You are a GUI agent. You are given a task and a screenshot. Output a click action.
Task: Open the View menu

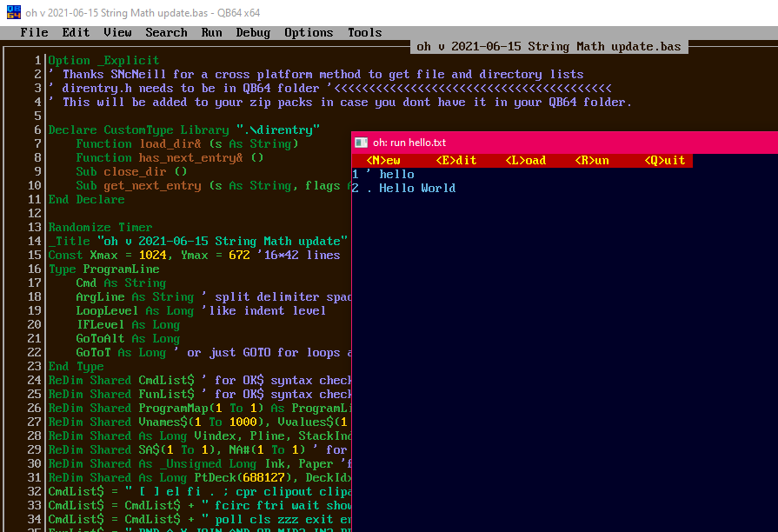pos(117,33)
